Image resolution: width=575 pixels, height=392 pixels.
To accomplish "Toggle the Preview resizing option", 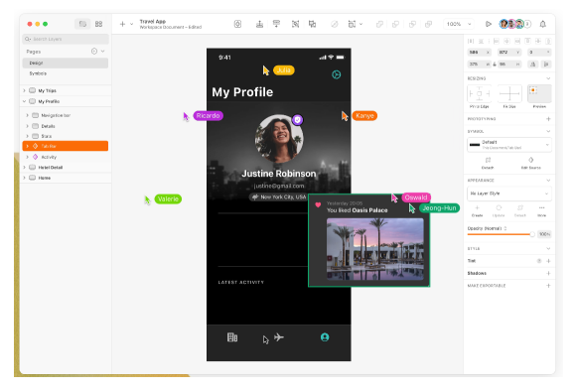I will tap(539, 94).
